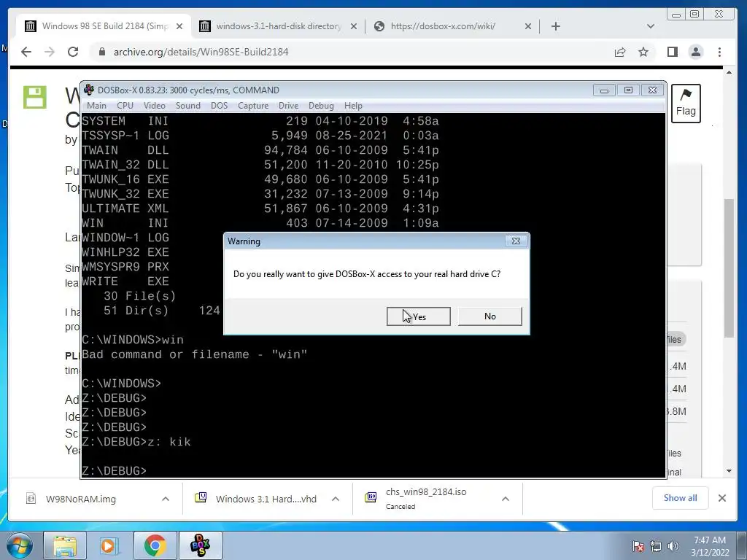Switch to Windows 98 SE Build 2184 tab
Screen dimensions: 747x560
tap(104, 26)
